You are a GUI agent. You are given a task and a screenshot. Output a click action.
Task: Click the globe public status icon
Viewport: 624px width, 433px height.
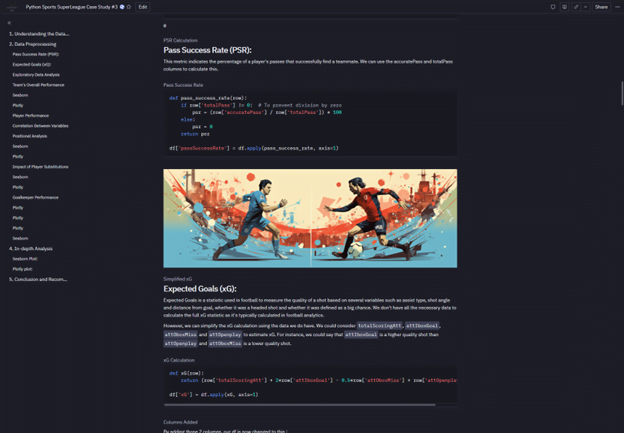(122, 7)
